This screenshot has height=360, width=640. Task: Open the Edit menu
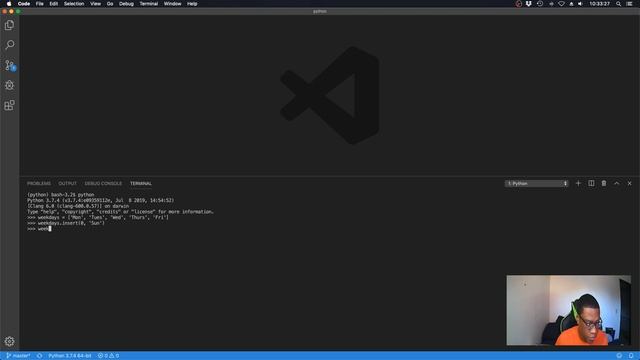[53, 4]
